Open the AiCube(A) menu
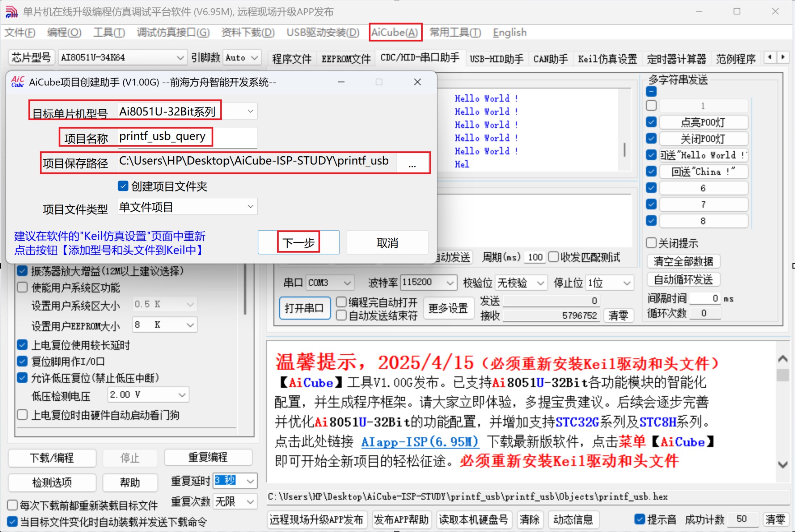Image resolution: width=795 pixels, height=532 pixels. tap(395, 33)
